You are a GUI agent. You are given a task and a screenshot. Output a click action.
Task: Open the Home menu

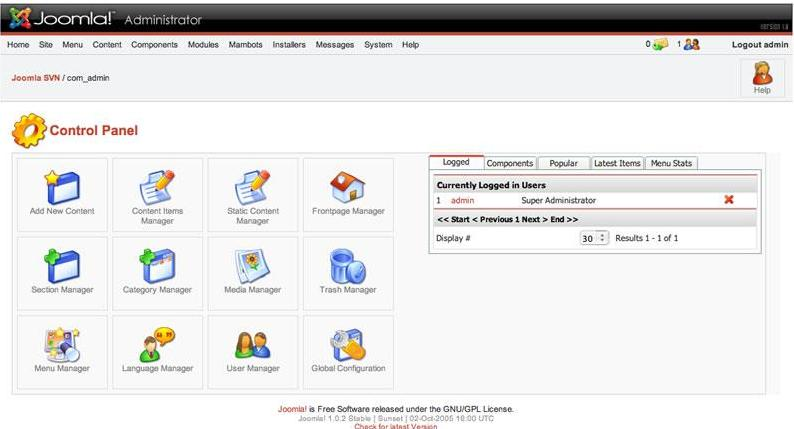pos(18,45)
